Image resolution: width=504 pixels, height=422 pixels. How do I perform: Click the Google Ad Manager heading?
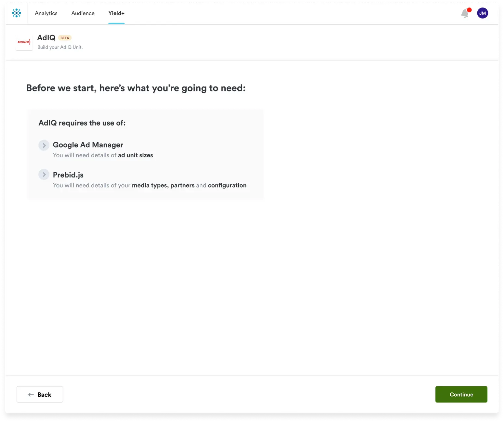pyautogui.click(x=88, y=145)
